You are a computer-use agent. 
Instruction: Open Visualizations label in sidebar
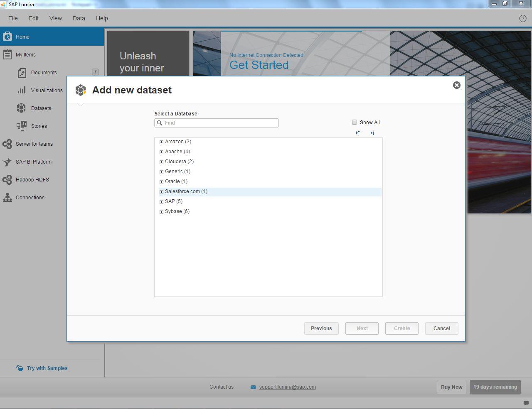(47, 91)
